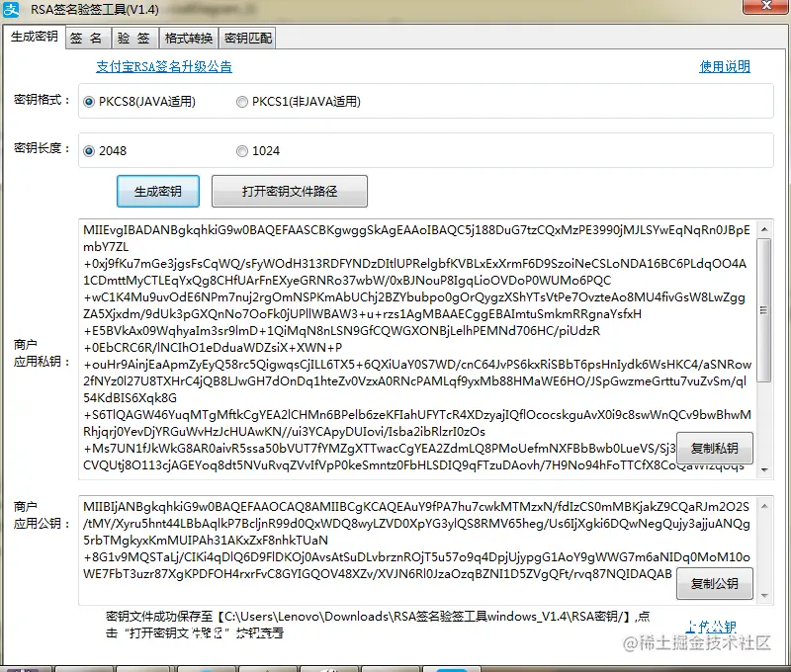Click the key file saved status message
Viewport: 791px width, 672px height.
pyautogui.click(x=378, y=625)
